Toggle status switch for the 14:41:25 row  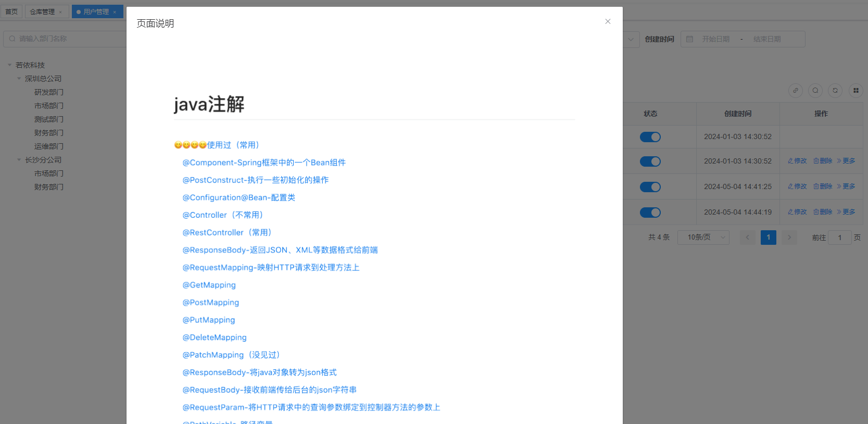pyautogui.click(x=650, y=187)
